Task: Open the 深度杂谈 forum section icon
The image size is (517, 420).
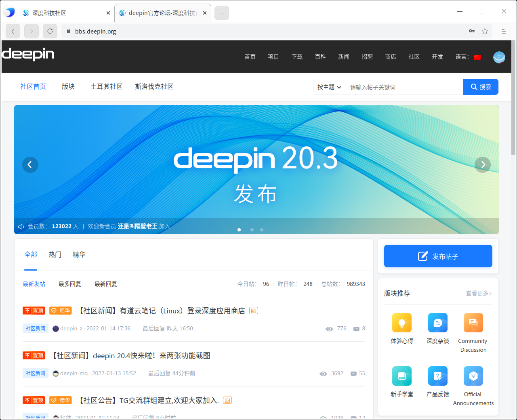Action: [437, 323]
